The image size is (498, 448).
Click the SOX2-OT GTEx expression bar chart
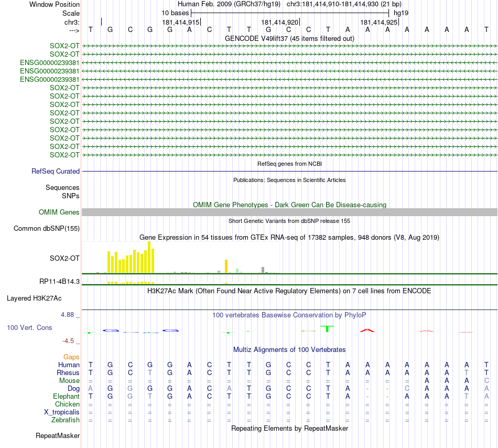(x=181, y=258)
